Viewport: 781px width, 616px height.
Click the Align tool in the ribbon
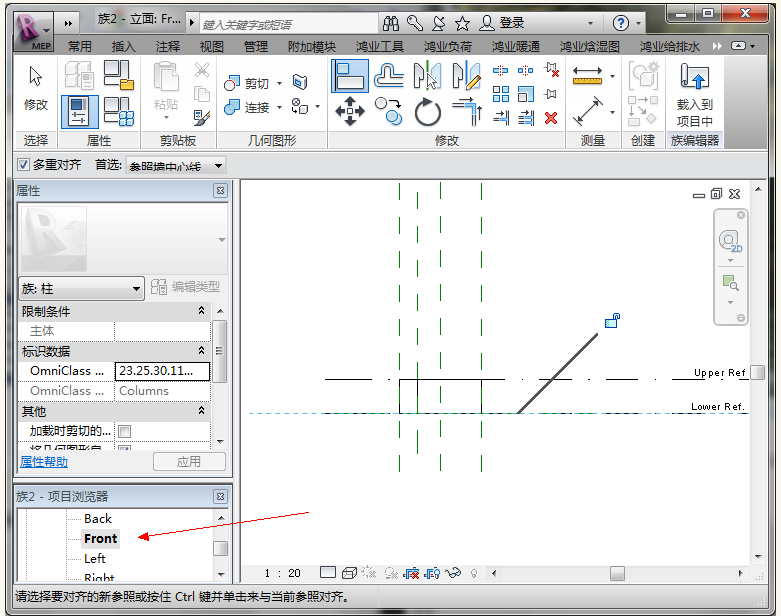click(349, 76)
